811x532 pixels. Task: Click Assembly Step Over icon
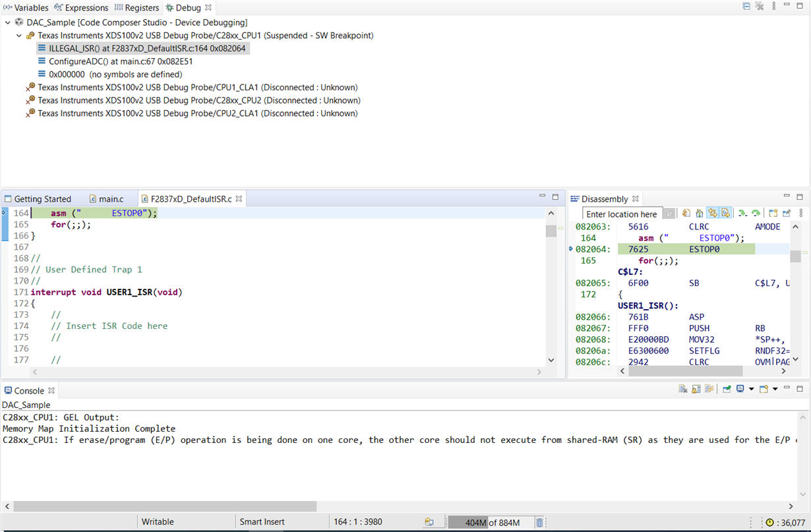(x=756, y=213)
